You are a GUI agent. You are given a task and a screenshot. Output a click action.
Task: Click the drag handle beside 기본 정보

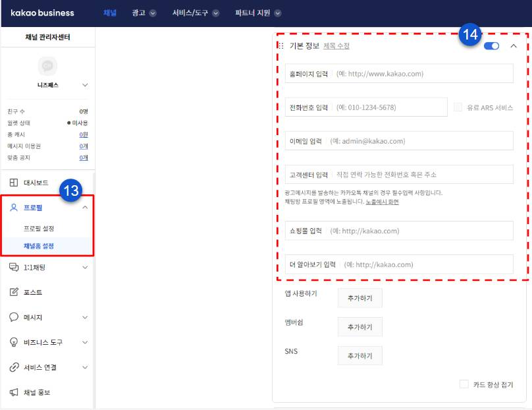[281, 46]
